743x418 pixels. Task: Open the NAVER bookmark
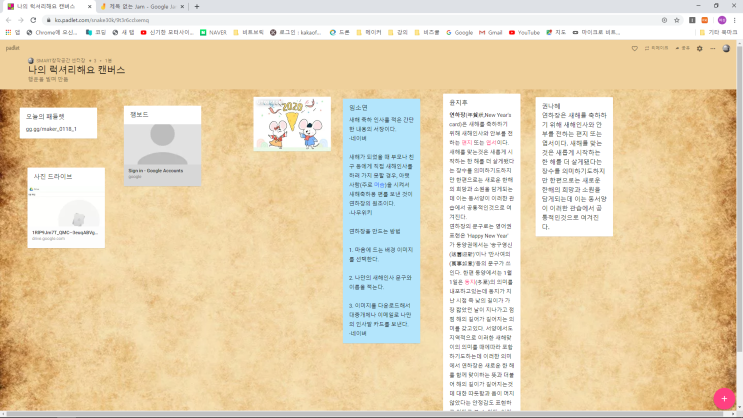[x=213, y=32]
